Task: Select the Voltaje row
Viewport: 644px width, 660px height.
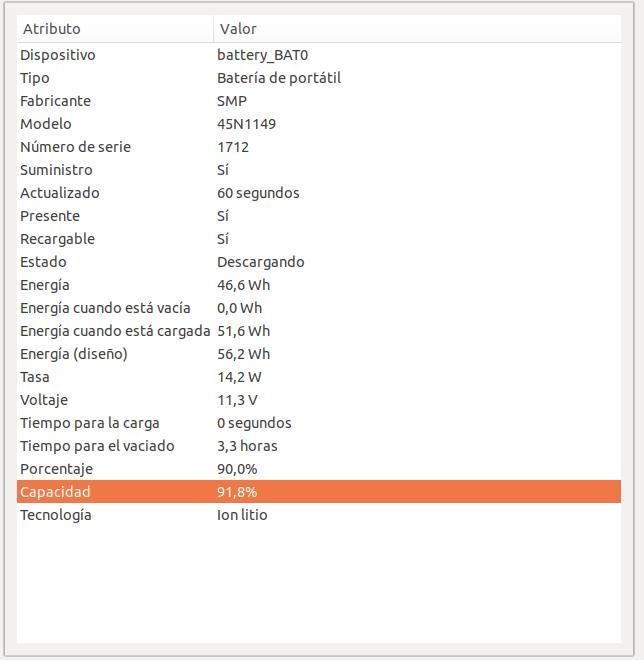Action: pos(319,400)
